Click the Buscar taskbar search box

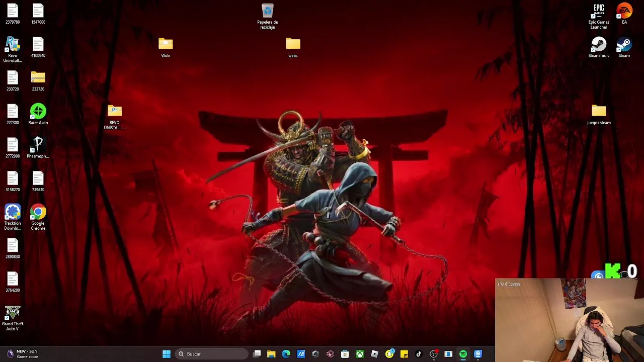click(x=212, y=354)
